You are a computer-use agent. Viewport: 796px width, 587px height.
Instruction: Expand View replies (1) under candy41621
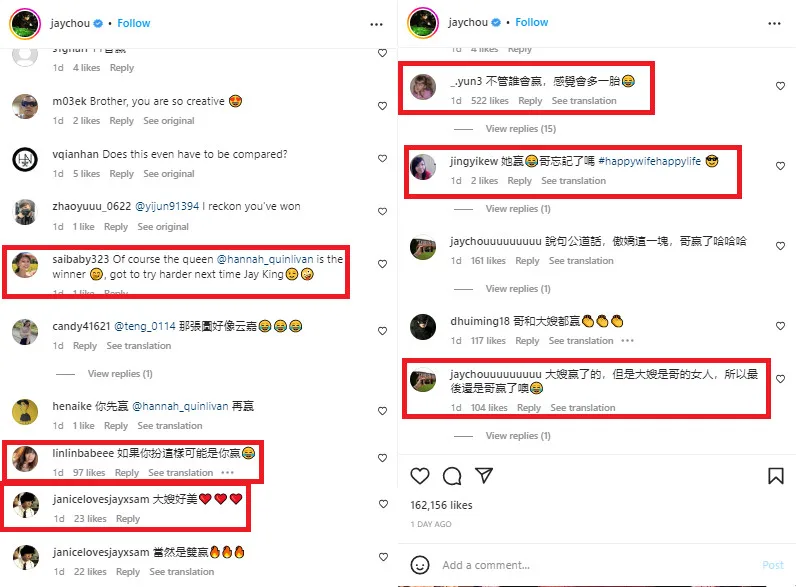(x=120, y=374)
